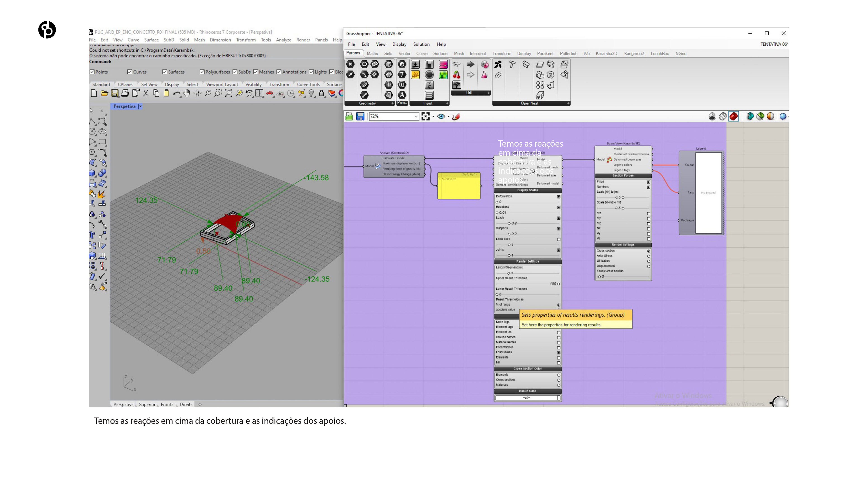Adjust the Upper Result Threshold slider
The height and width of the screenshot is (488, 868).
(x=558, y=284)
